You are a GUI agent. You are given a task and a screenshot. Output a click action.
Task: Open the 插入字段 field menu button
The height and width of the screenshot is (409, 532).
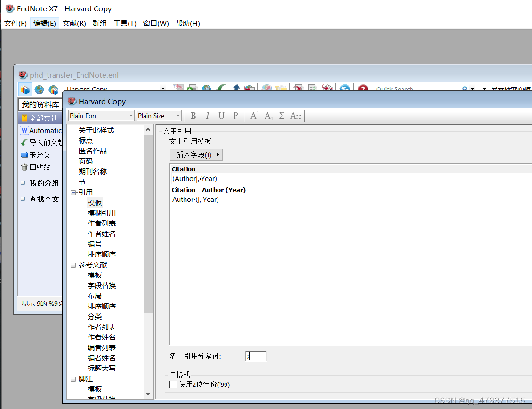tap(196, 155)
